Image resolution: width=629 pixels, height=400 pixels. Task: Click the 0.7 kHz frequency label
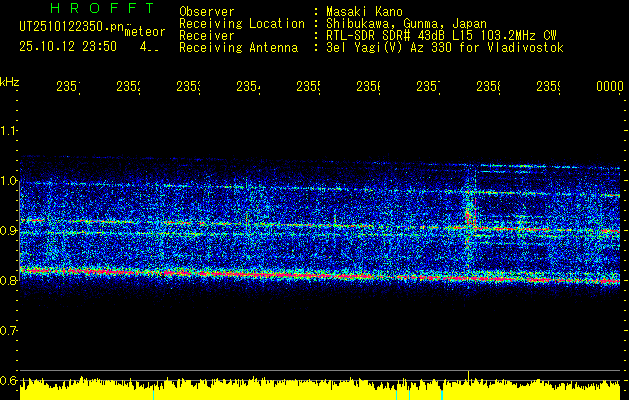[x=8, y=331]
